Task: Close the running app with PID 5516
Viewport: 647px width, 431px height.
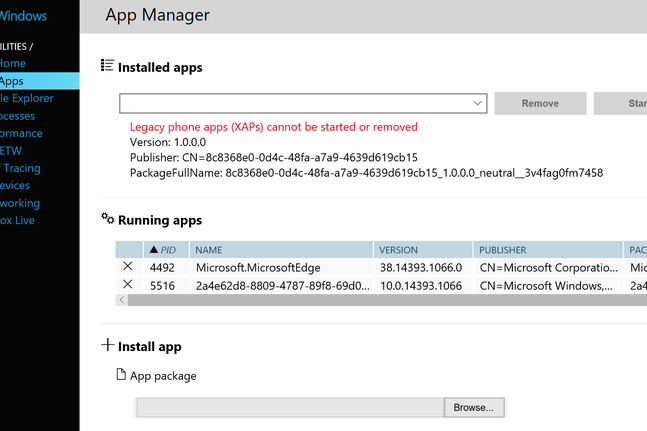Action: tap(128, 284)
